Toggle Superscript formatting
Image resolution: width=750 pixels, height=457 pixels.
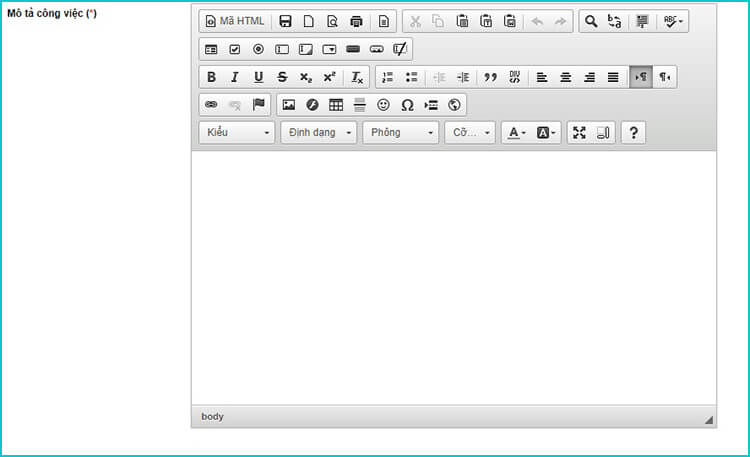tap(329, 77)
